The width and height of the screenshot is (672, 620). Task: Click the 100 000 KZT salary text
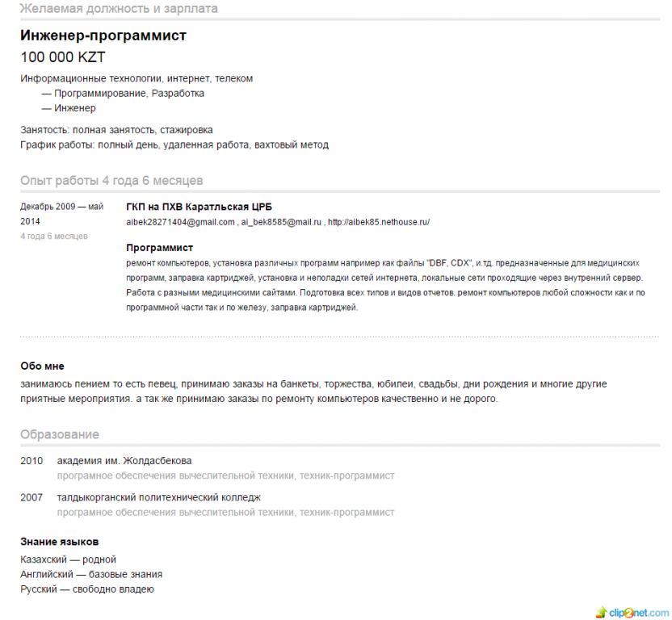(62, 57)
